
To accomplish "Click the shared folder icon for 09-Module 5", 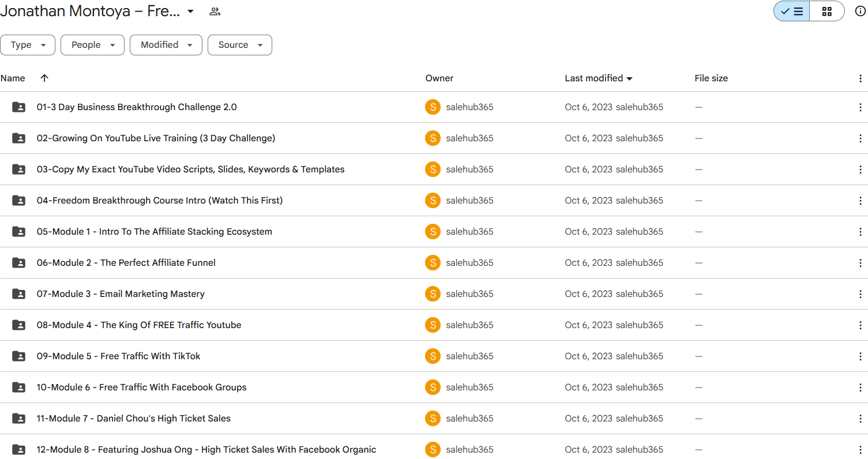I will (19, 356).
